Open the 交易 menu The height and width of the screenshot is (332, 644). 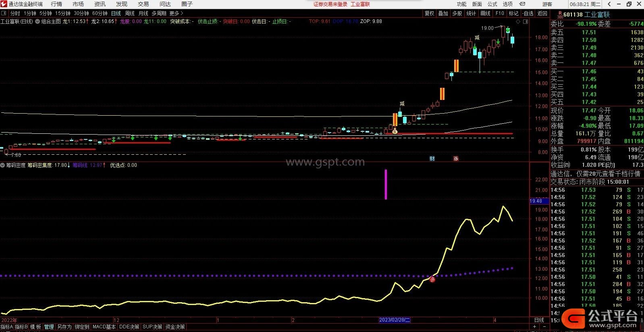143,4
